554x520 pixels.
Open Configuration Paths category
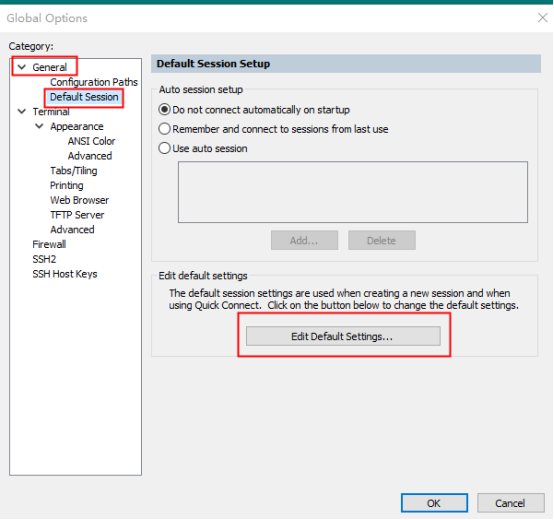[x=94, y=82]
